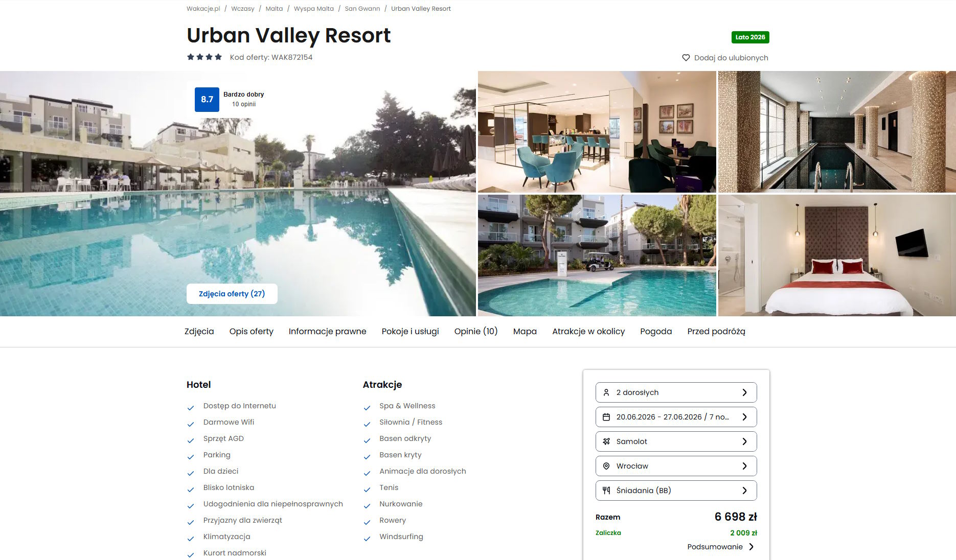The width and height of the screenshot is (956, 560).
Task: Click the cutlery icon next to Śniadania
Action: [606, 491]
